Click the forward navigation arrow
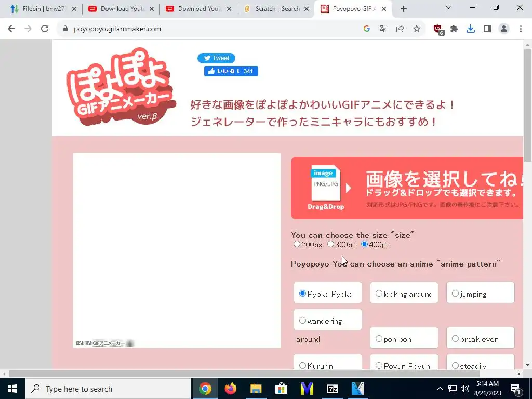This screenshot has height=399, width=532. (28, 29)
